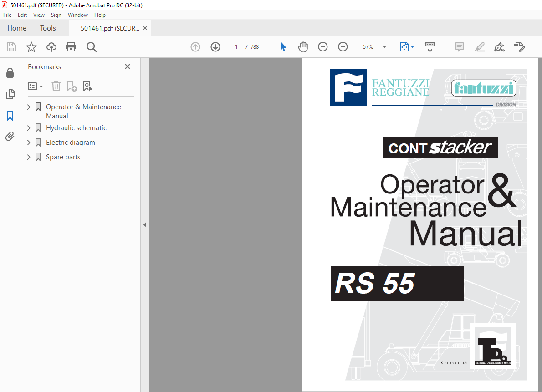Toggle the Bookmarks panel icon

pos(10,116)
